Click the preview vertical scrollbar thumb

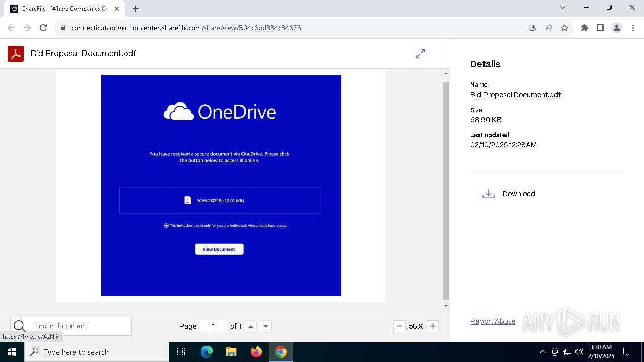[446, 191]
